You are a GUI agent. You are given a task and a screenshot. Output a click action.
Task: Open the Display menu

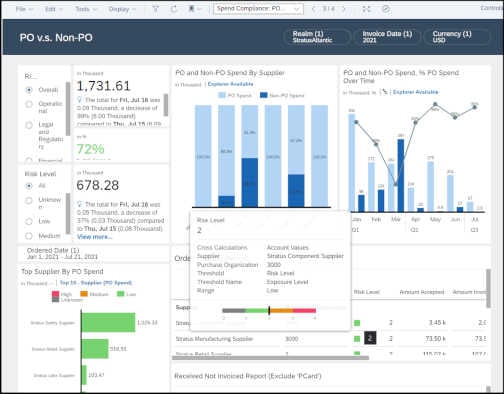click(x=122, y=9)
